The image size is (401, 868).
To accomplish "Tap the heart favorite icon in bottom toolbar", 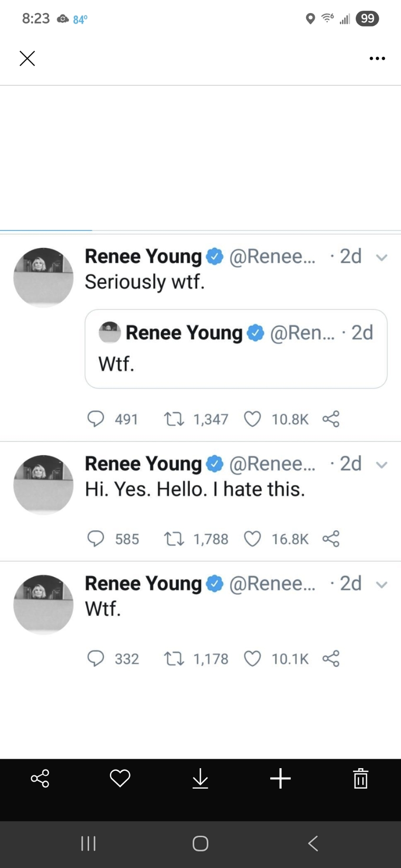I will (120, 778).
